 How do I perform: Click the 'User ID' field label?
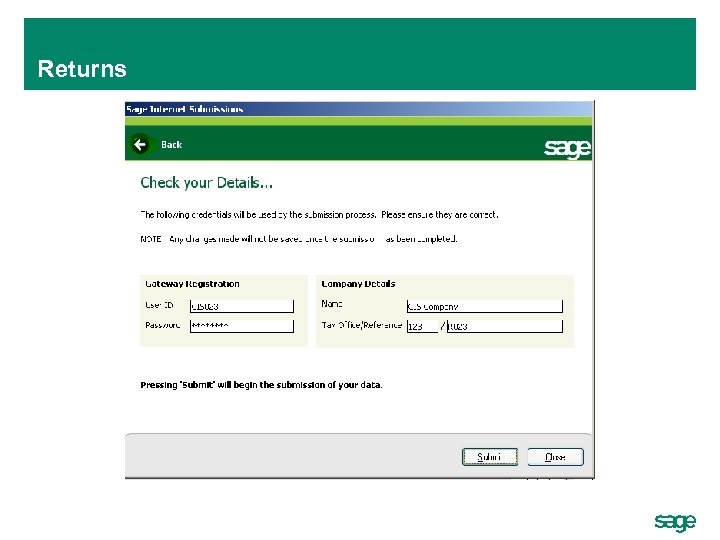click(x=159, y=305)
